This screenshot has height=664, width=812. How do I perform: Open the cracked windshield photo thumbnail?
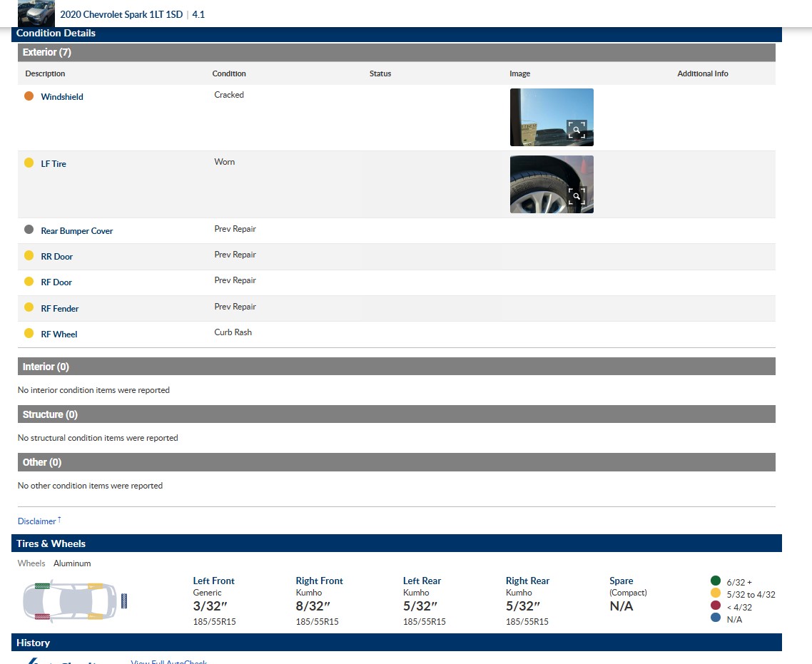click(552, 117)
